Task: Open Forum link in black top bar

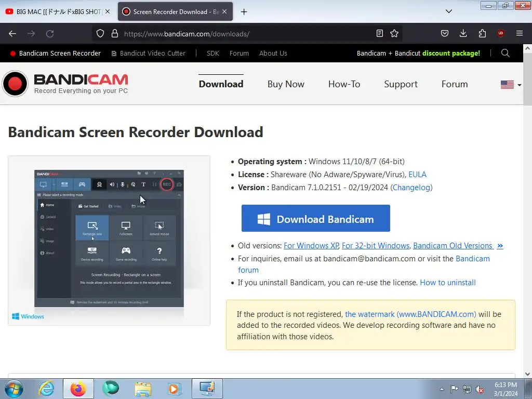Action: pyautogui.click(x=239, y=54)
